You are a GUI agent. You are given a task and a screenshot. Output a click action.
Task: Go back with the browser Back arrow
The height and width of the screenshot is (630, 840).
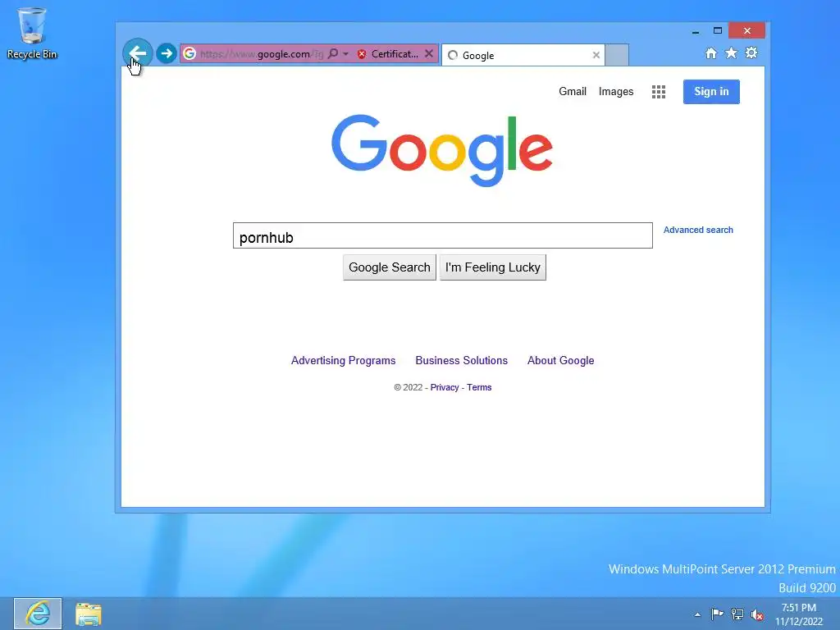click(x=138, y=53)
